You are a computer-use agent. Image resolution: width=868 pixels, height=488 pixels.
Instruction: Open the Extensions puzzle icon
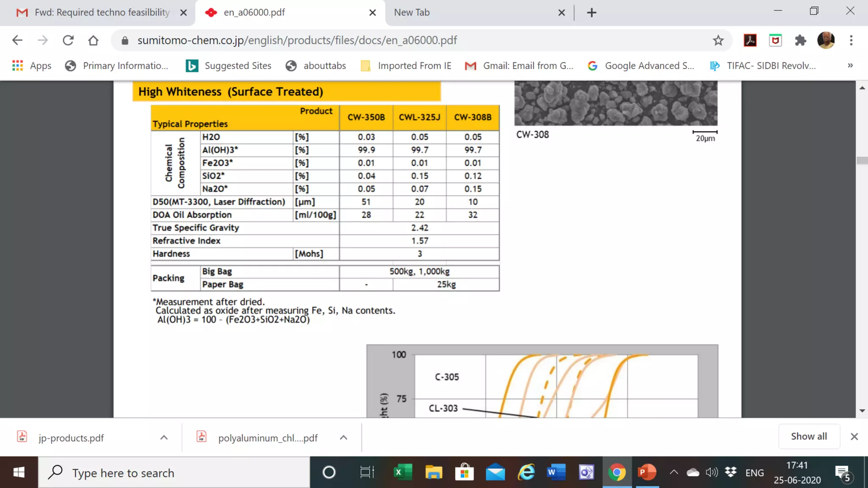point(801,40)
